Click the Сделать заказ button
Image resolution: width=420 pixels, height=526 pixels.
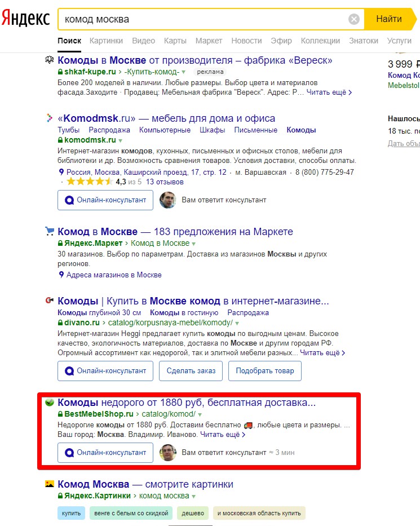(191, 371)
